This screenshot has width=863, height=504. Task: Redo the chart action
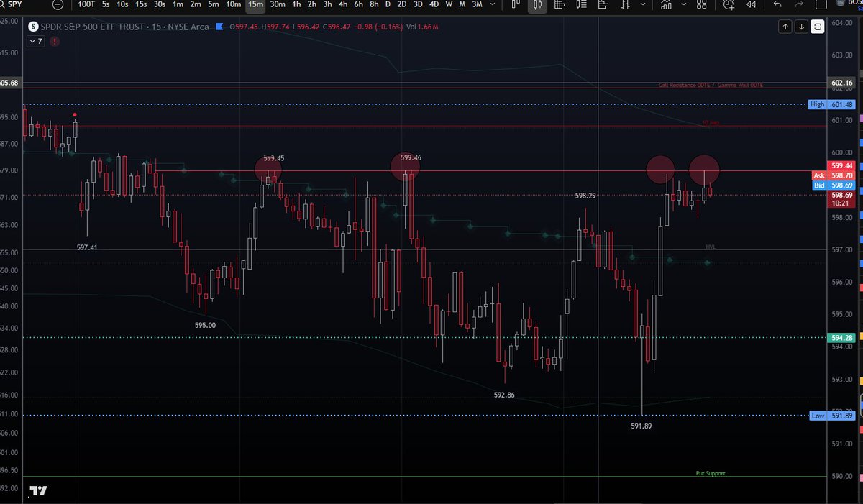[798, 6]
